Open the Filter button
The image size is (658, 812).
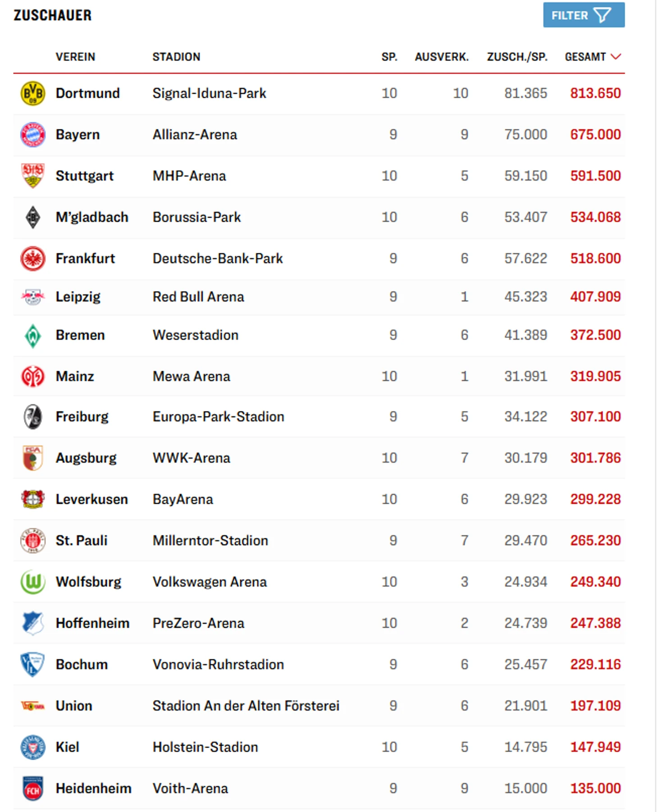tap(583, 15)
